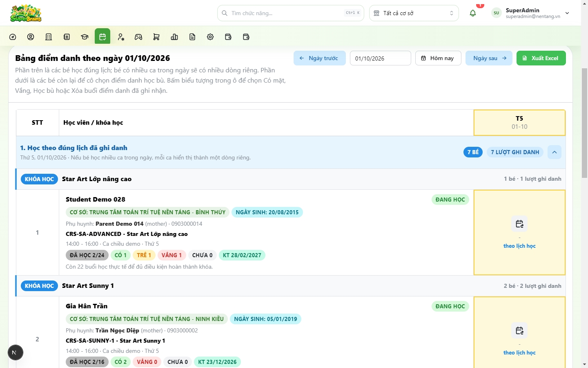Open the bar chart reports icon
The width and height of the screenshot is (588, 368).
(174, 37)
